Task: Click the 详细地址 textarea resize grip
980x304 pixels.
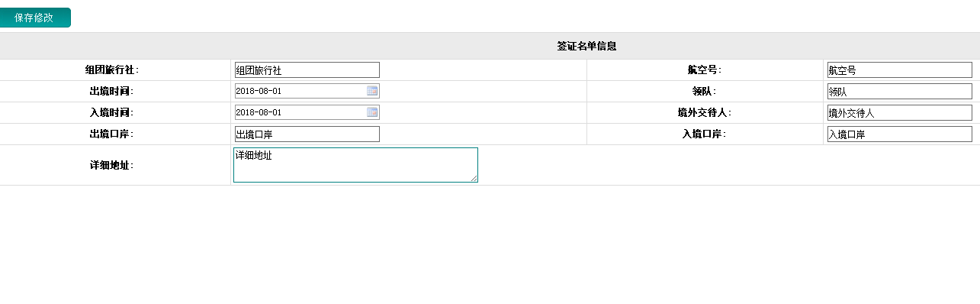Action: (x=473, y=178)
